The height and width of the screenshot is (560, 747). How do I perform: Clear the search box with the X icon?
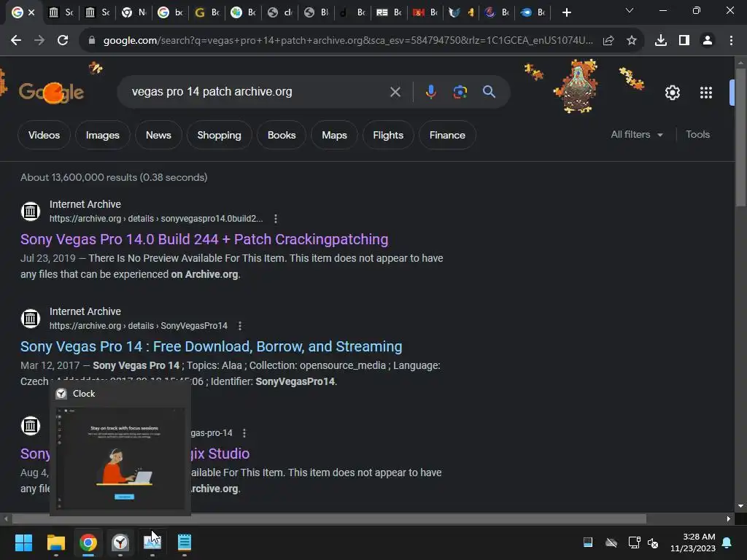point(395,92)
